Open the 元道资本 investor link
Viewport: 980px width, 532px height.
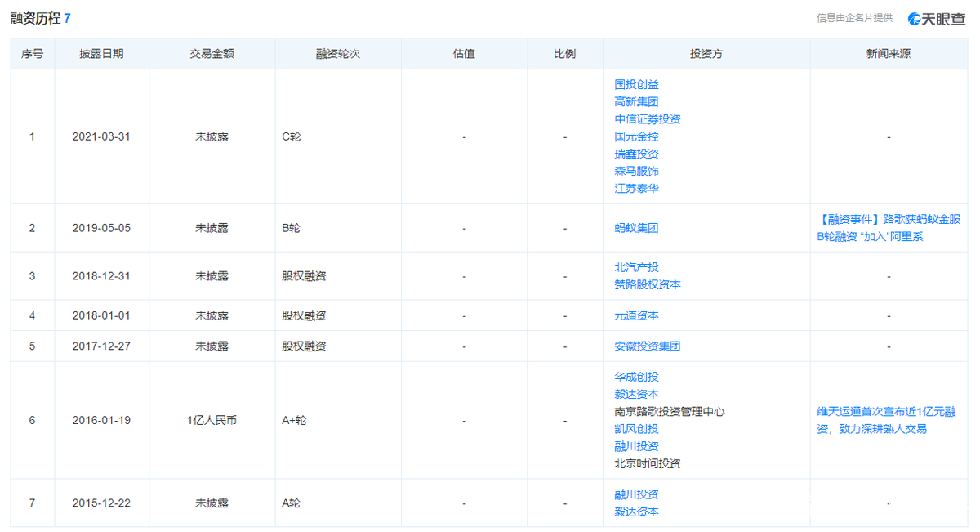636,315
